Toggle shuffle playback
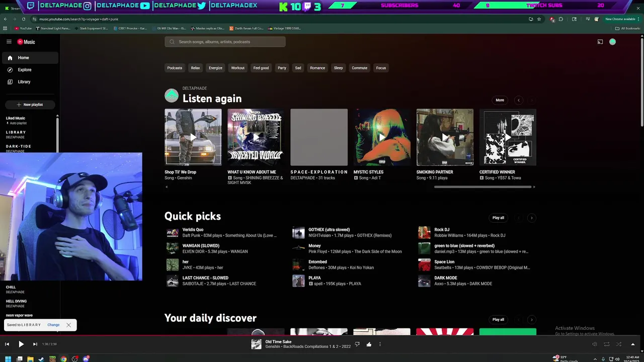644x362 pixels. (x=619, y=344)
